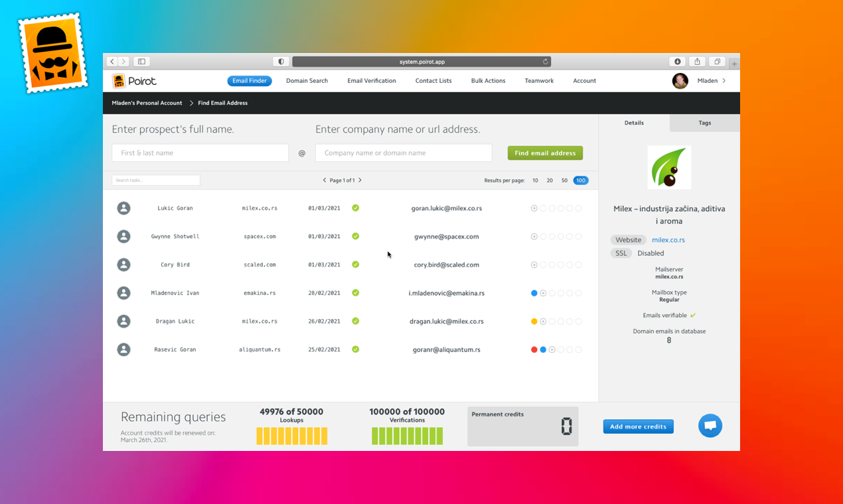Expand Mladen user menu chevron
This screenshot has width=843, height=504.
724,81
